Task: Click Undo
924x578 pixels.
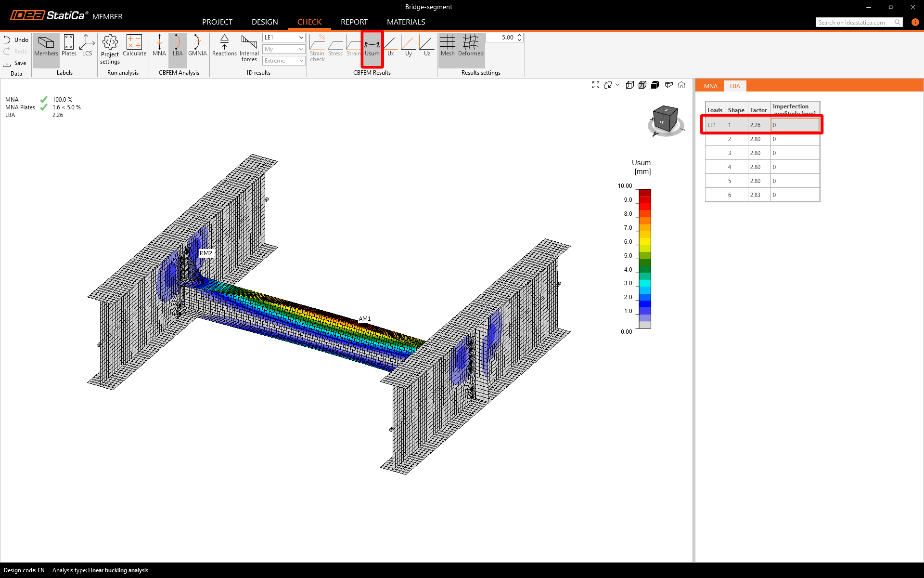Action: pos(16,40)
